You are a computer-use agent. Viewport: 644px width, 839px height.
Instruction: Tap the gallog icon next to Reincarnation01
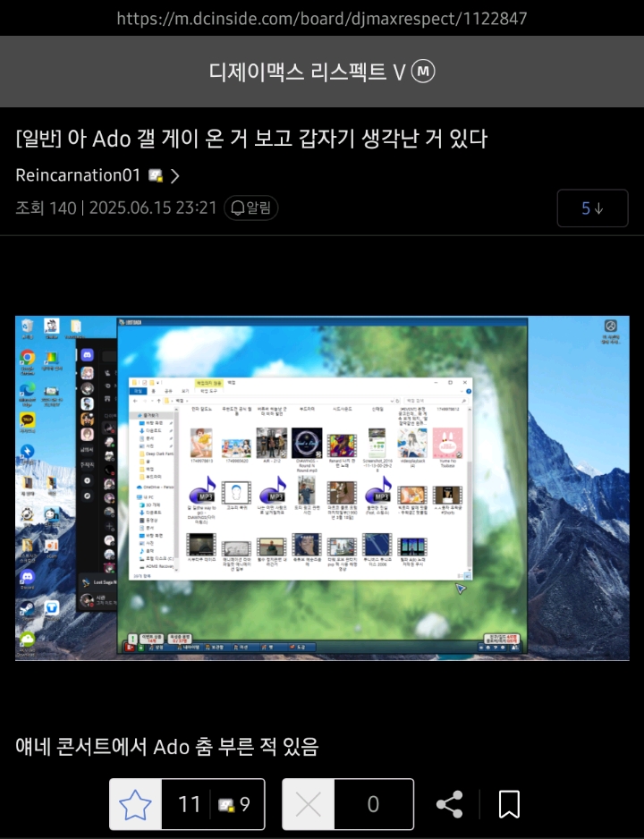[x=155, y=175]
